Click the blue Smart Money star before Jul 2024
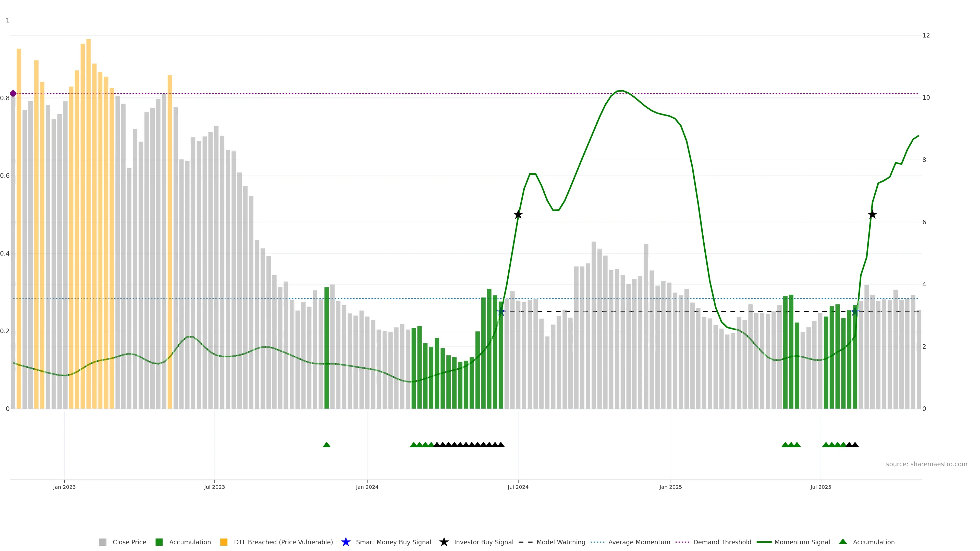Image resolution: width=980 pixels, height=551 pixels. [501, 312]
